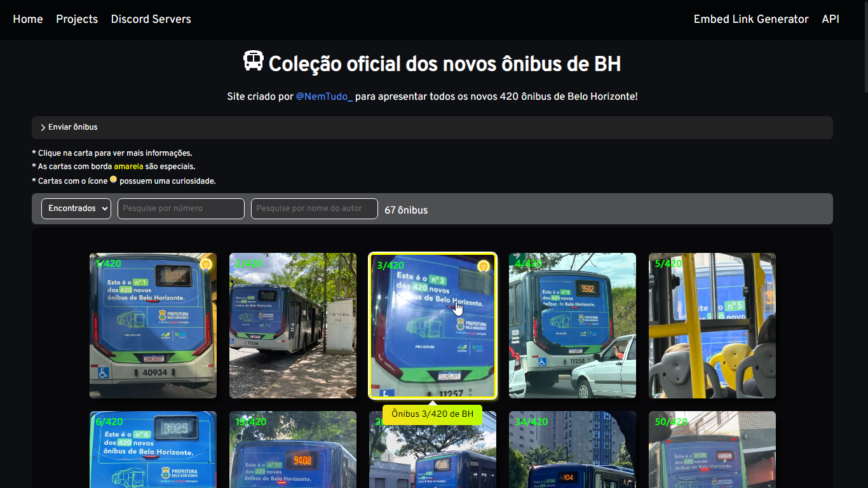This screenshot has width=868, height=488.
Task: Open bus card 5/420
Action: point(712,325)
